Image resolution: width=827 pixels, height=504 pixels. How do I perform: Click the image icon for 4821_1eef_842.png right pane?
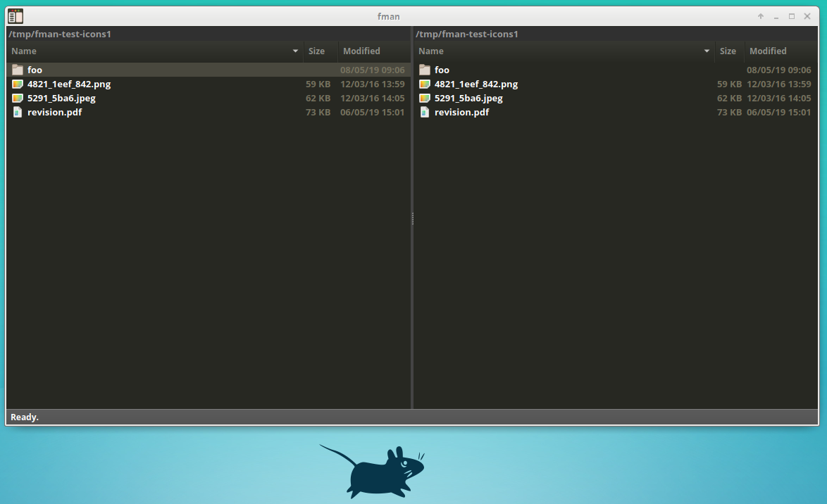click(424, 84)
